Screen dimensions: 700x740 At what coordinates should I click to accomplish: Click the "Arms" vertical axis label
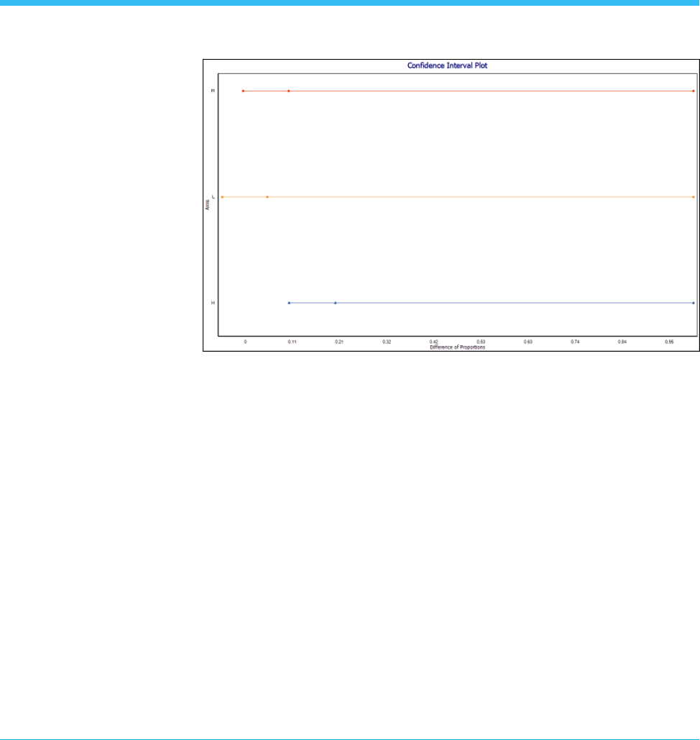207,205
